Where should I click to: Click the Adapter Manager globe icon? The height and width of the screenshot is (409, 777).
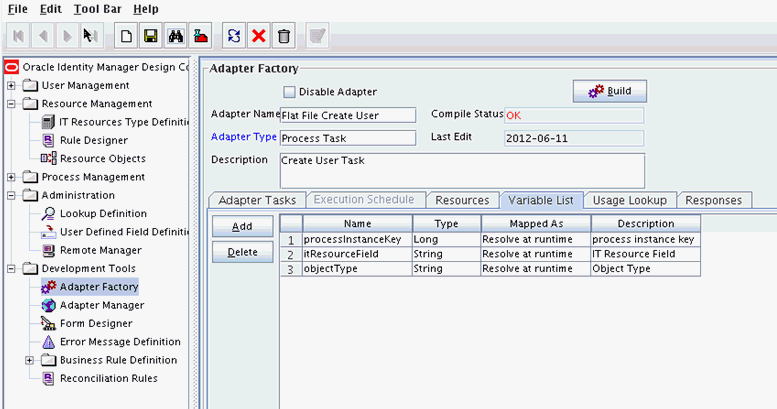pos(49,305)
